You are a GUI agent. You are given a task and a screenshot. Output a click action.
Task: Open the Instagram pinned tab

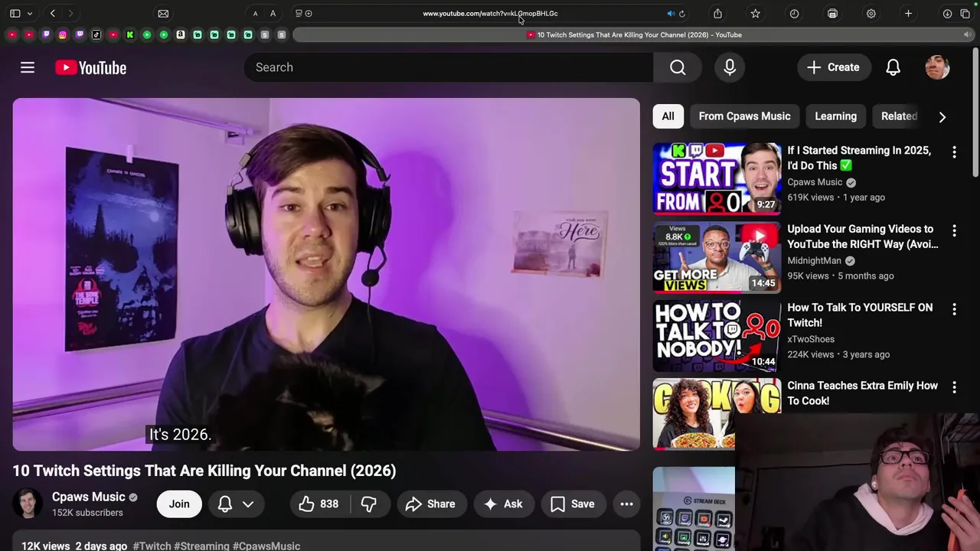click(x=63, y=34)
